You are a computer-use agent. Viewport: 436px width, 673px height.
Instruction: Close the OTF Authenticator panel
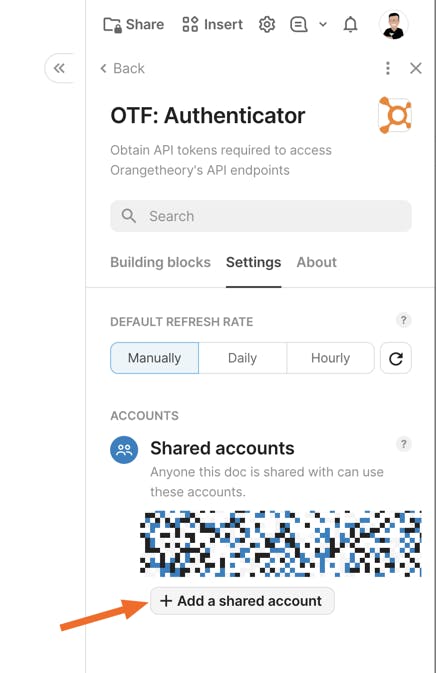click(415, 68)
